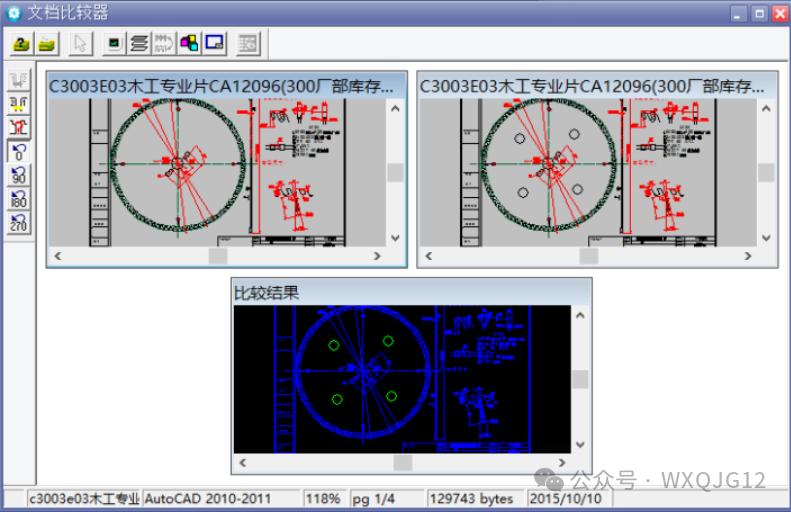Open first file with numbered folder icon
Viewport: 791px width, 512px height.
(x=21, y=44)
